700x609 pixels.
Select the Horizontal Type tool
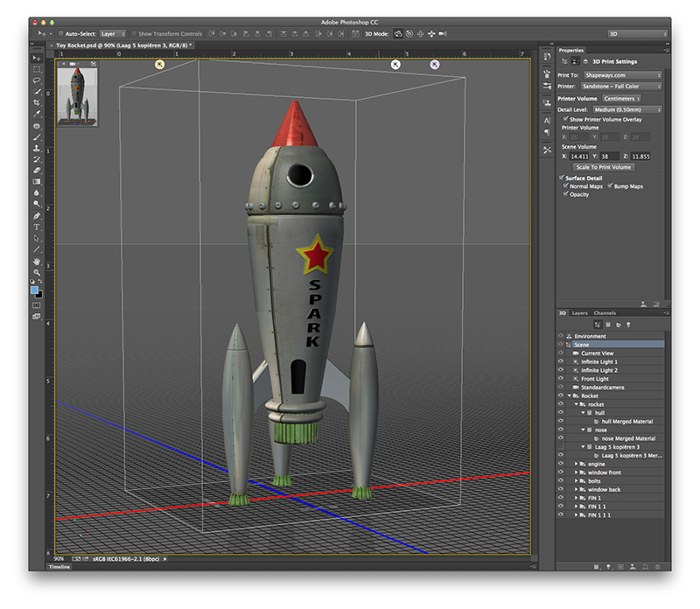(37, 227)
